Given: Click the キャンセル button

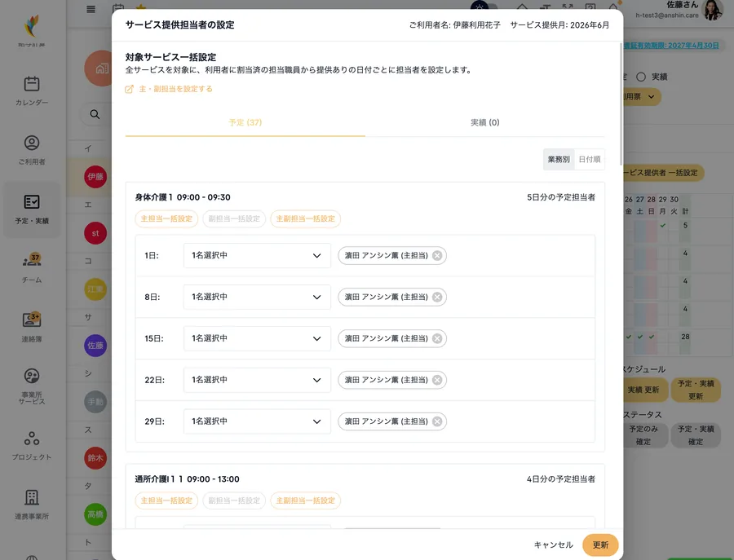Looking at the screenshot, I should (x=553, y=545).
